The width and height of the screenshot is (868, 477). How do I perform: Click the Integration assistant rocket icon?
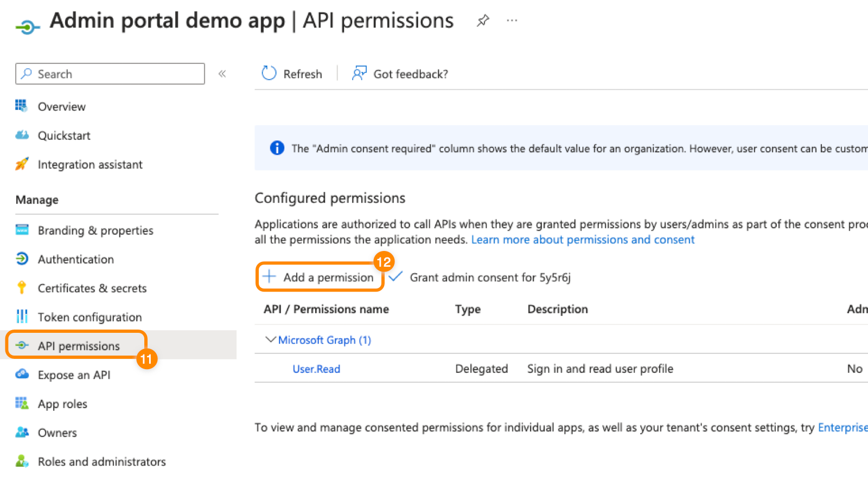pos(22,164)
